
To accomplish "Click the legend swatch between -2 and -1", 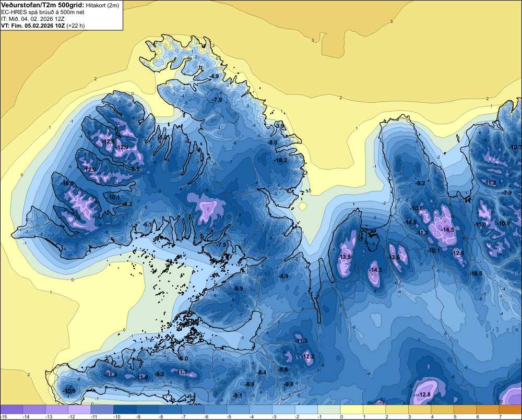I will [306, 410].
